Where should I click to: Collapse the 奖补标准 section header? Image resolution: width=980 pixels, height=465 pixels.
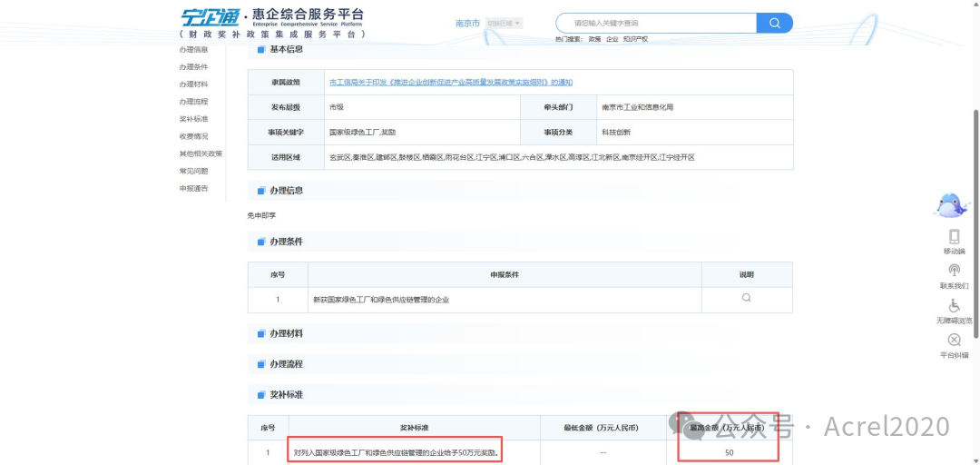pyautogui.click(x=521, y=395)
